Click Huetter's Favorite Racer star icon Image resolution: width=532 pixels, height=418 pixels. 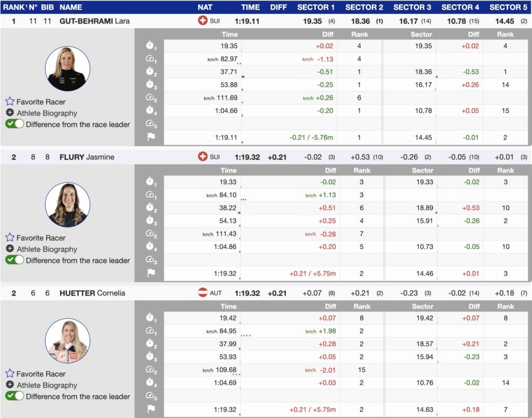point(10,374)
